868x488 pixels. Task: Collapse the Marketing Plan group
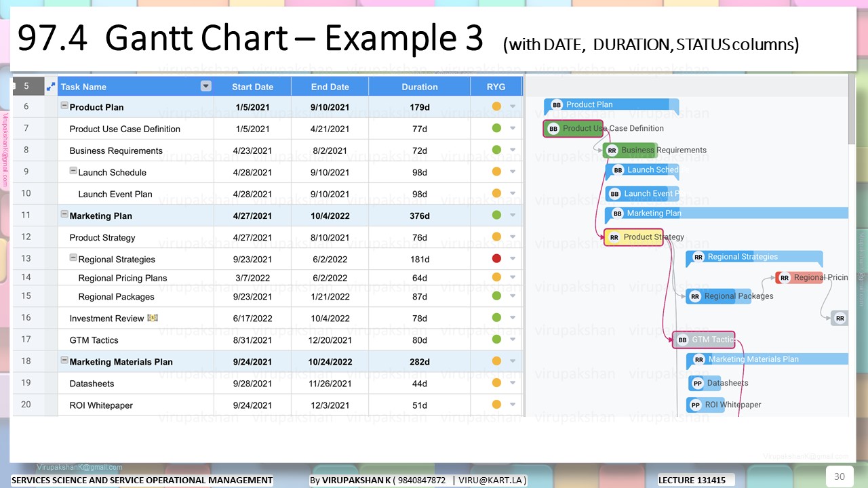[64, 214]
